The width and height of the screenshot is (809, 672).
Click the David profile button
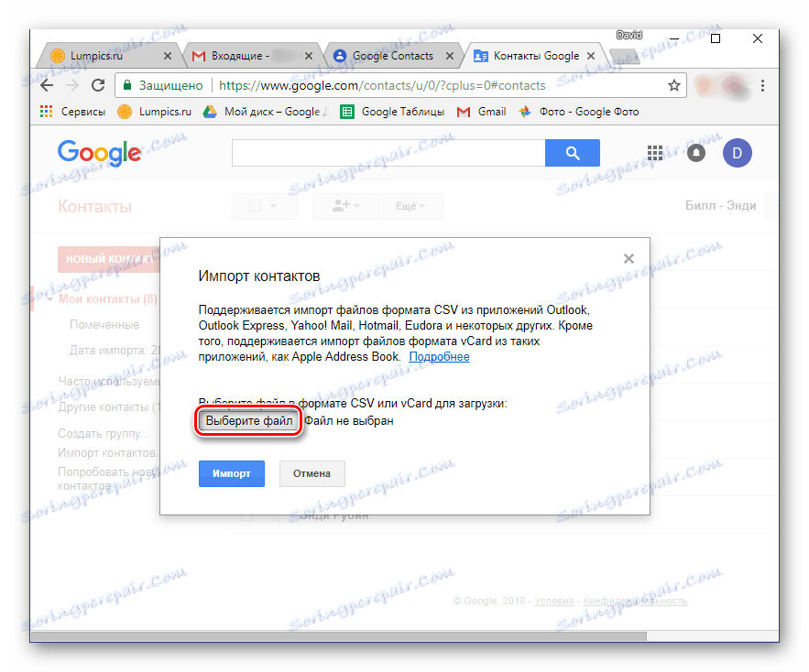pyautogui.click(x=629, y=35)
